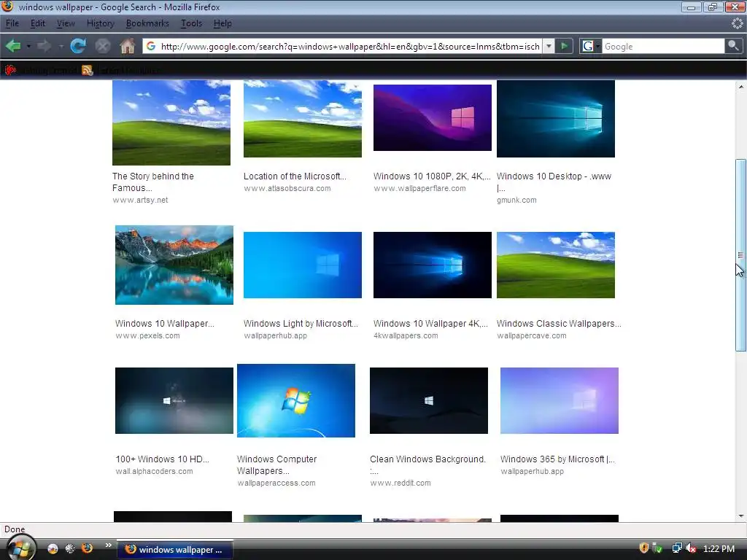Open the Tools menu

coord(192,23)
